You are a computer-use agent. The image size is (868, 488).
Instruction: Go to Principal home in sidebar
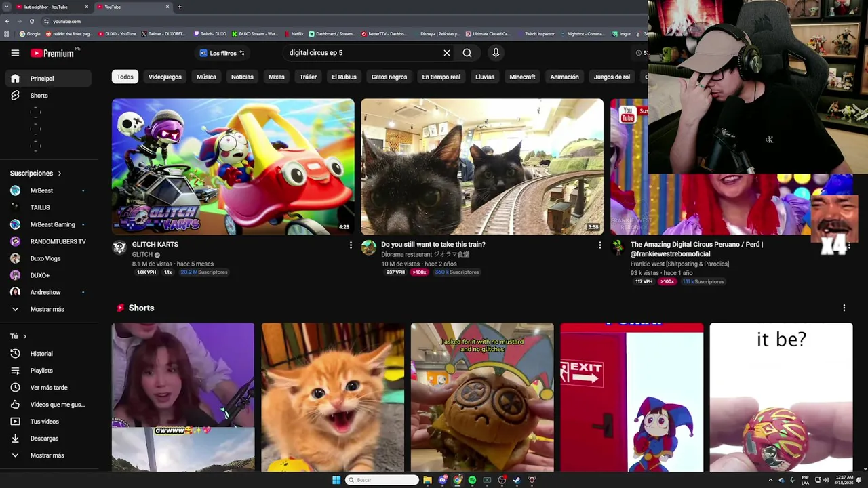click(x=47, y=79)
